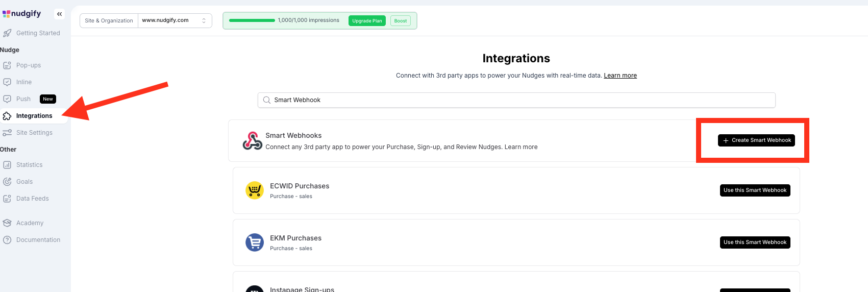
Task: Click the Boost button
Action: 401,21
